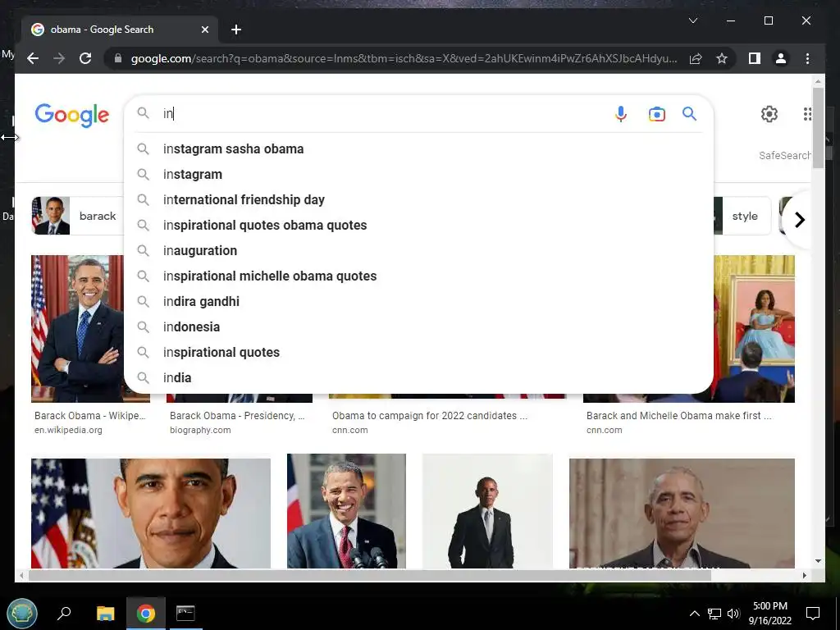Share this page from address bar
This screenshot has height=630, width=840.
point(696,58)
